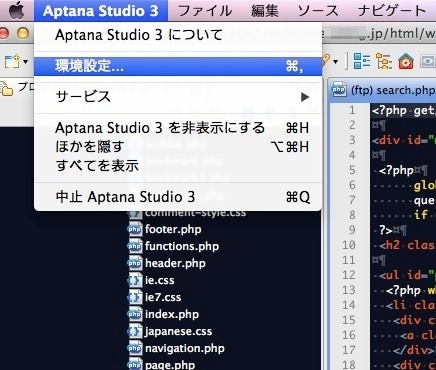Select footer.php in the file tree

173,229
